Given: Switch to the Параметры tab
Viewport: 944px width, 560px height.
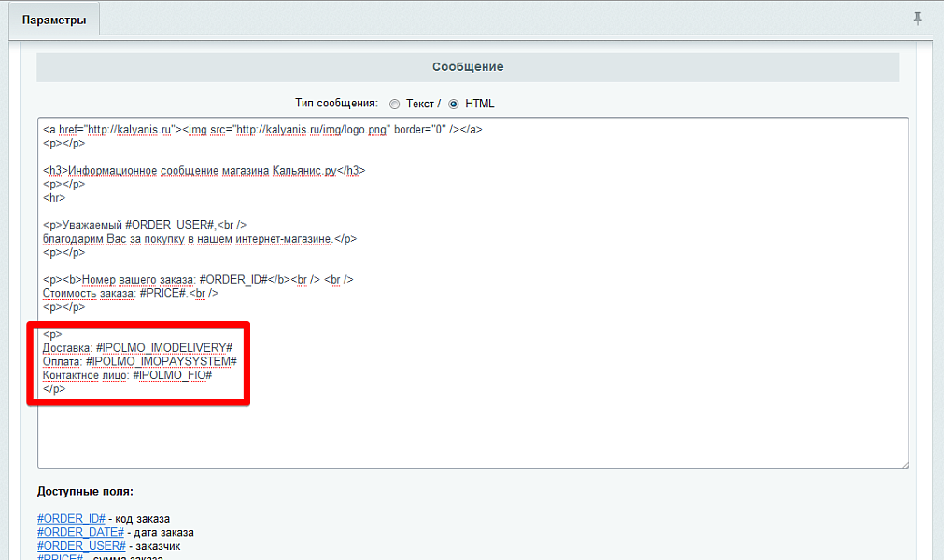Looking at the screenshot, I should coord(54,20).
